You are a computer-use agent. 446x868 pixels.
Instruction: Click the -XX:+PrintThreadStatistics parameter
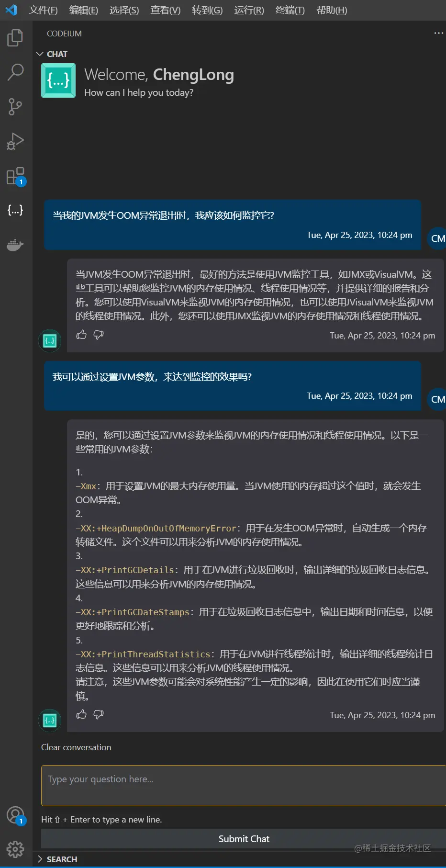point(143,654)
